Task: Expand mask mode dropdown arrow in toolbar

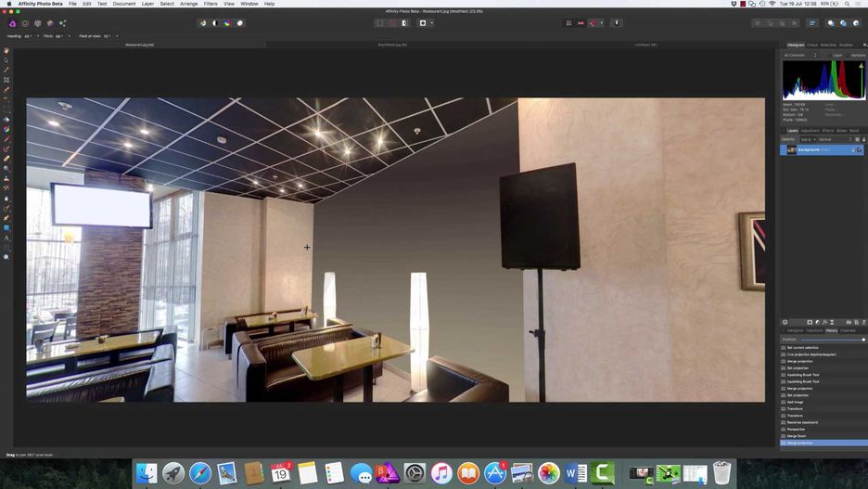Action: tap(432, 23)
